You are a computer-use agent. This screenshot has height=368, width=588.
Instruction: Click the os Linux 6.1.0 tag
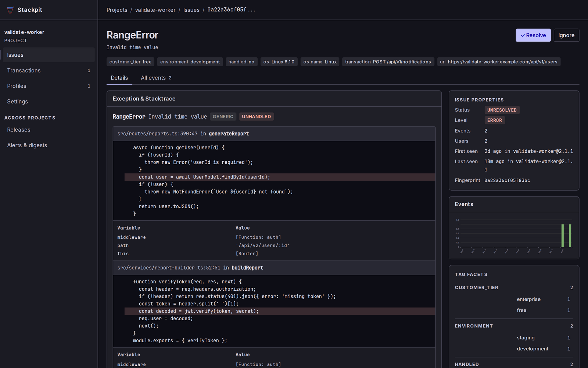pyautogui.click(x=279, y=62)
